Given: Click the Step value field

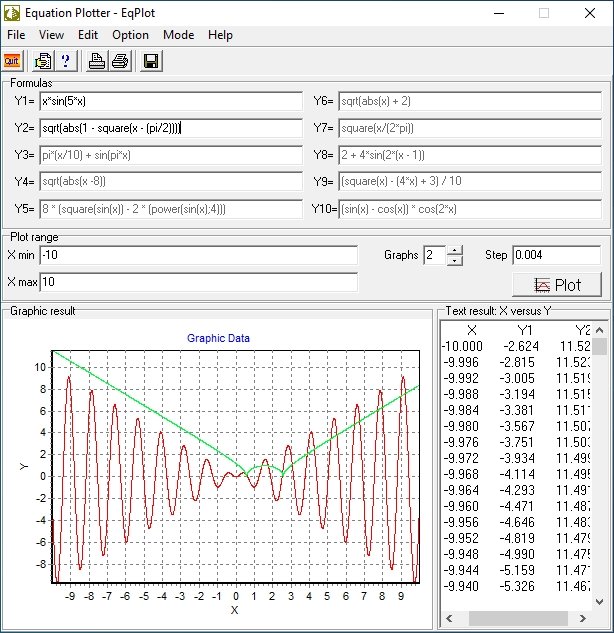Looking at the screenshot, I should [557, 255].
